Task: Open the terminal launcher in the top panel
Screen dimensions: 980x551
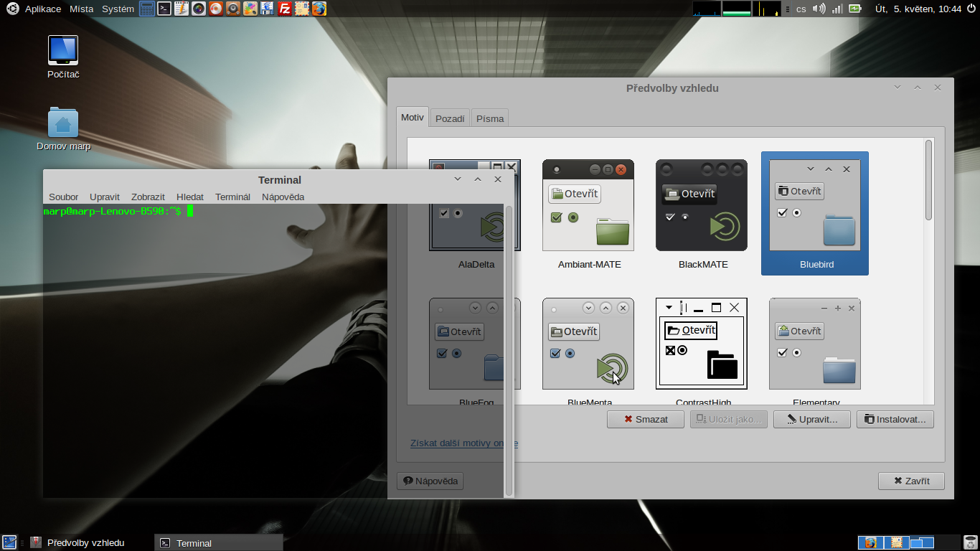Action: (x=164, y=9)
